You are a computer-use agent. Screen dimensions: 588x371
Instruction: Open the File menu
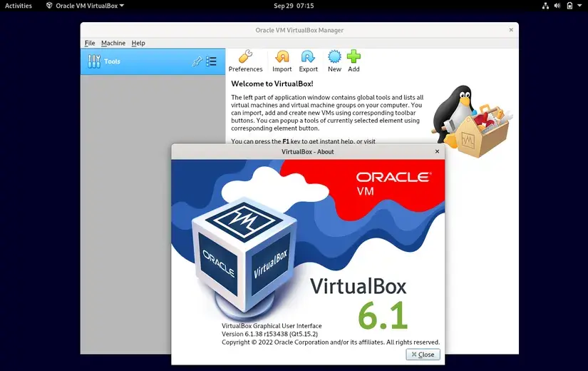(x=90, y=44)
